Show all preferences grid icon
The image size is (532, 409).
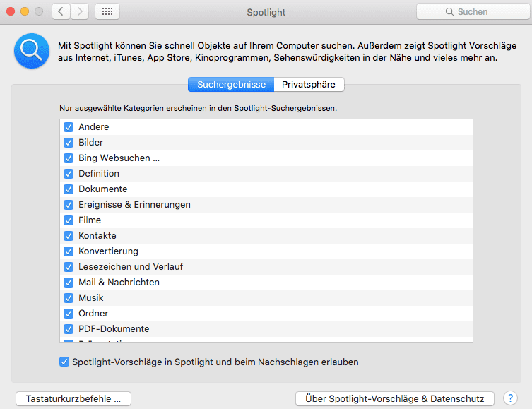click(x=107, y=11)
